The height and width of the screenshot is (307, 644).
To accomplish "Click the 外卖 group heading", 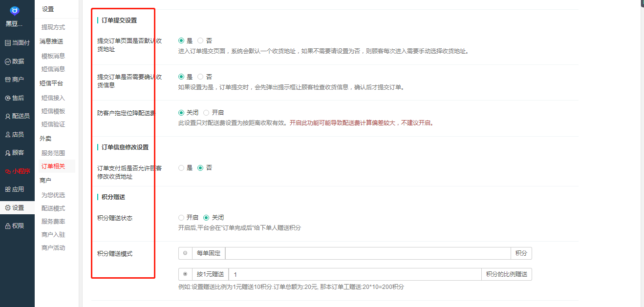I will (45, 139).
